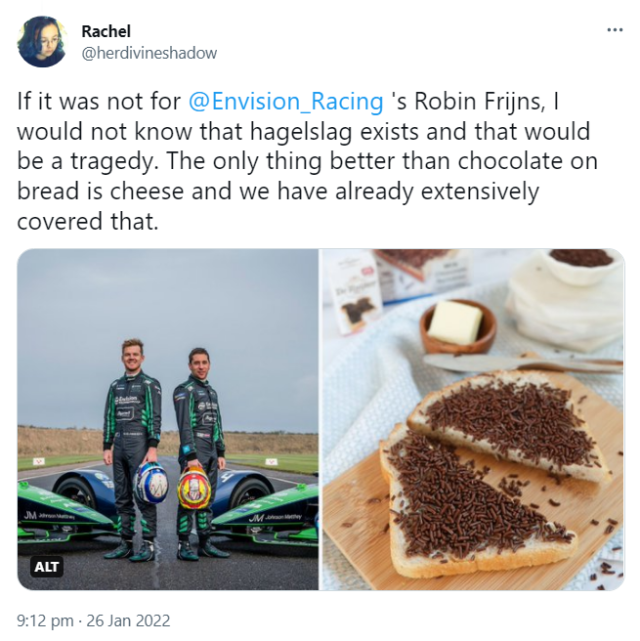Click the tweet text about hagelslag
Image resolution: width=640 pixels, height=641 pixels.
[307, 161]
